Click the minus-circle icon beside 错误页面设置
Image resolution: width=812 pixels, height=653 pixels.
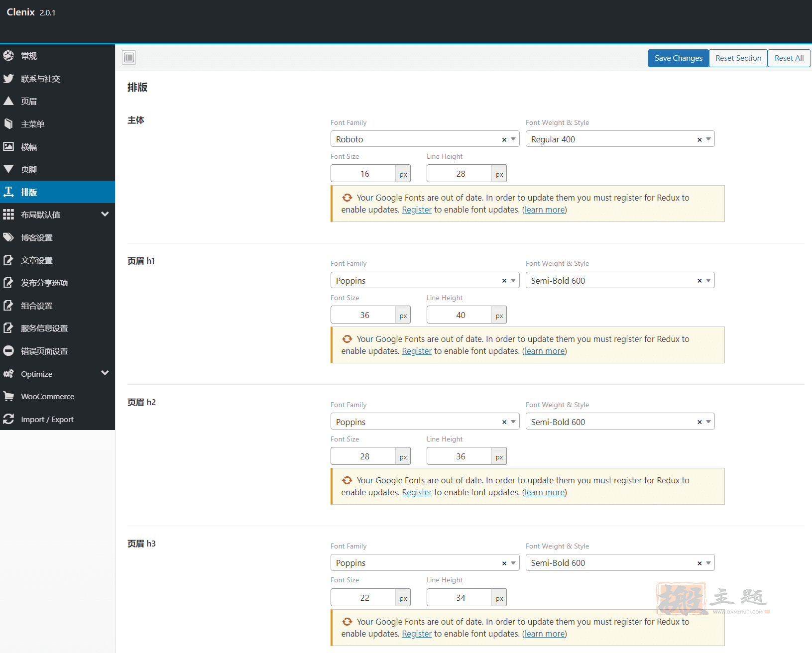[x=8, y=350]
